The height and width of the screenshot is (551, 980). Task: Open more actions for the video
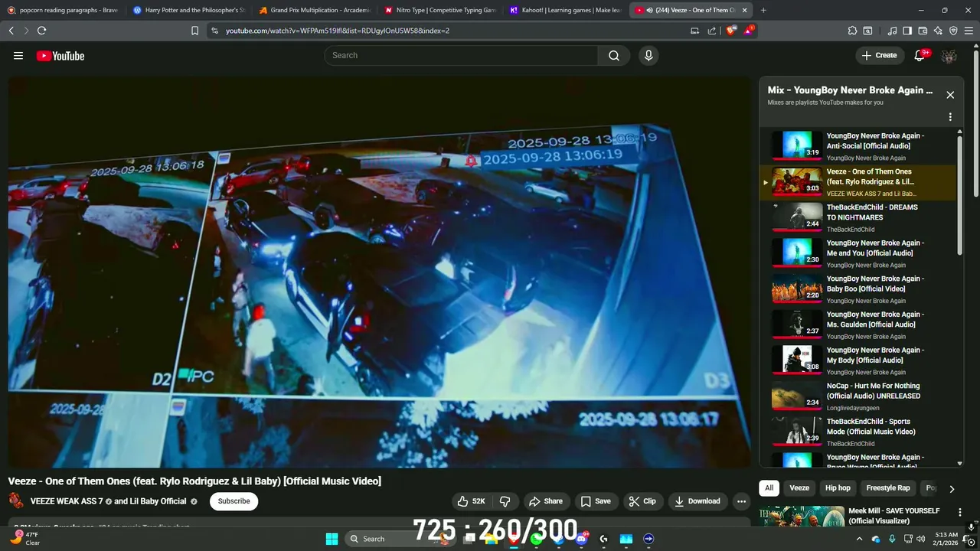(x=741, y=501)
